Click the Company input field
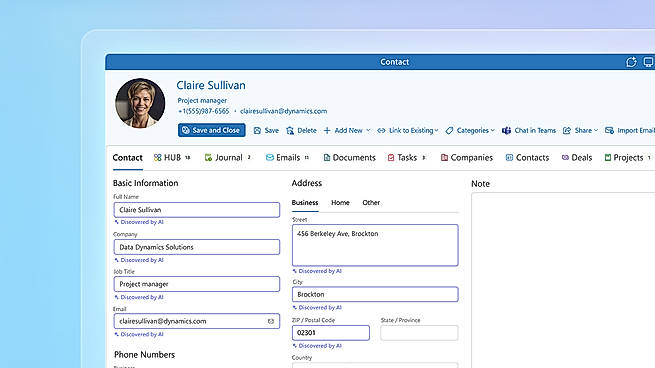This screenshot has height=368, width=655. 196,247
